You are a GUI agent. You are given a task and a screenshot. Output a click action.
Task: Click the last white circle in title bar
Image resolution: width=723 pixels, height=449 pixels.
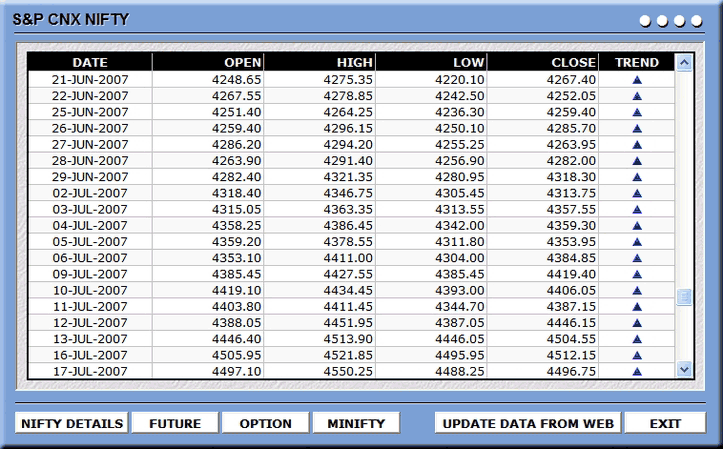[x=699, y=21]
